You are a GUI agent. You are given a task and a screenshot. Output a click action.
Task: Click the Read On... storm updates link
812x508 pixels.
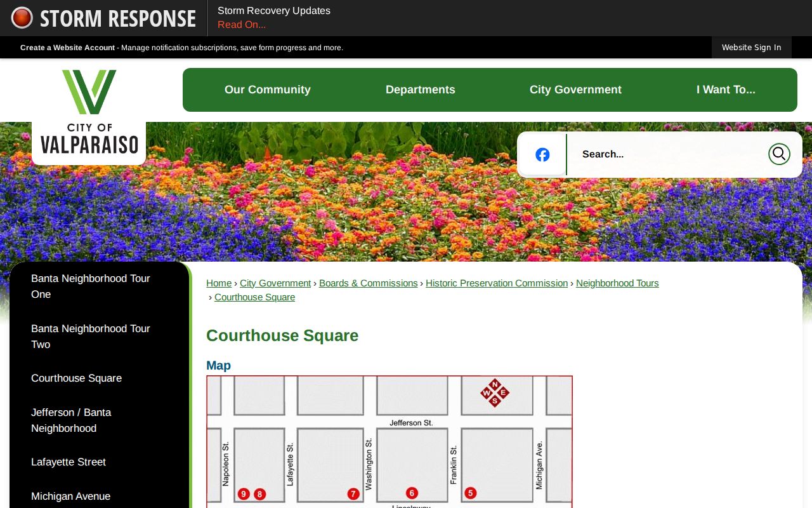pyautogui.click(x=242, y=25)
